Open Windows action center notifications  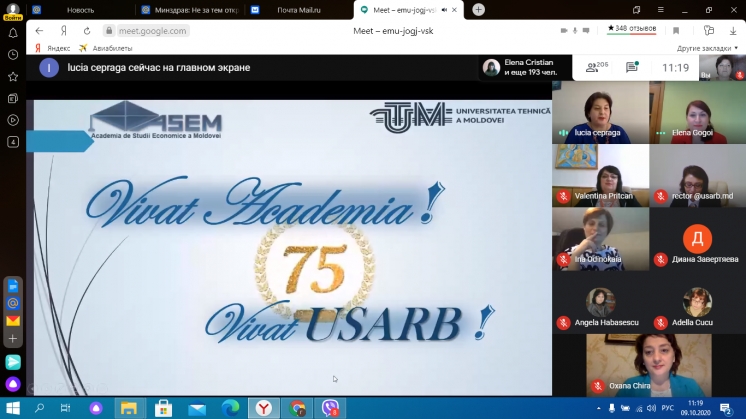[726, 408]
